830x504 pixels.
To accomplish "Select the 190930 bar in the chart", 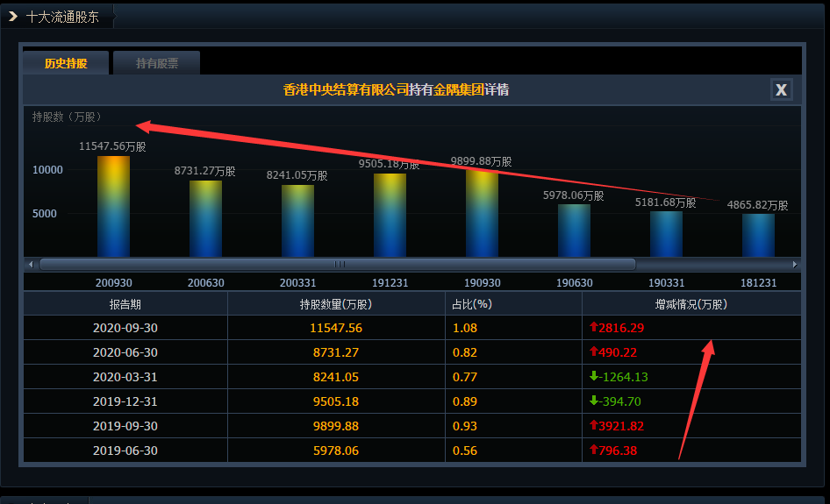I will click(x=482, y=214).
